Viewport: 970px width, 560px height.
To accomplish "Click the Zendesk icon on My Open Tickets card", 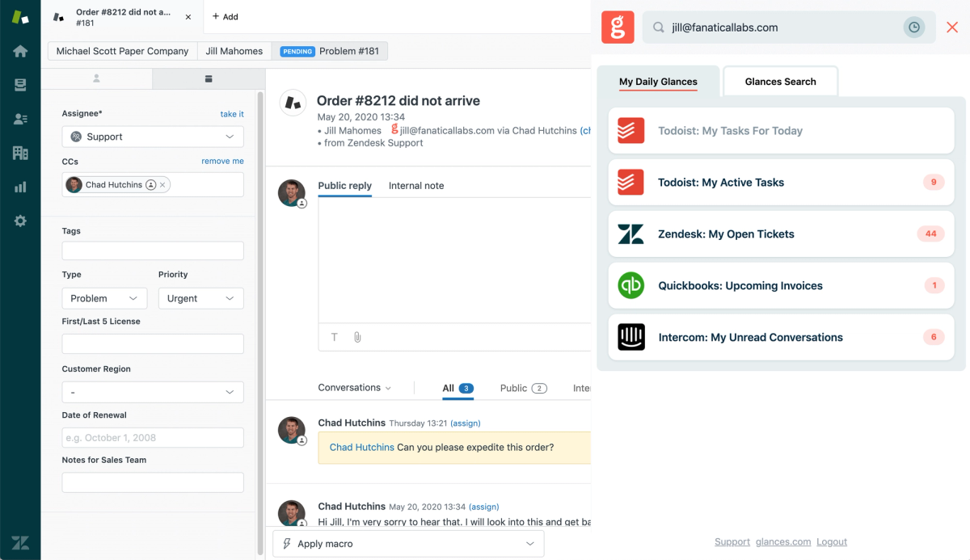I will pyautogui.click(x=630, y=234).
